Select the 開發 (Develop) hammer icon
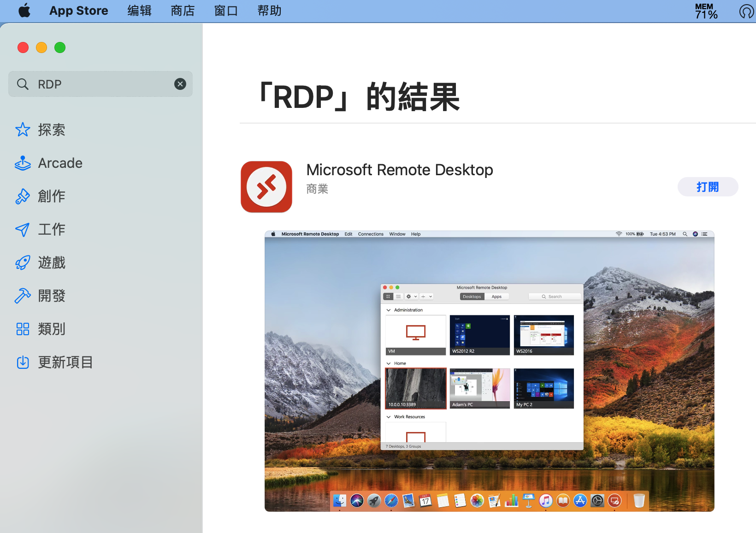Viewport: 756px width, 533px height. coord(23,296)
